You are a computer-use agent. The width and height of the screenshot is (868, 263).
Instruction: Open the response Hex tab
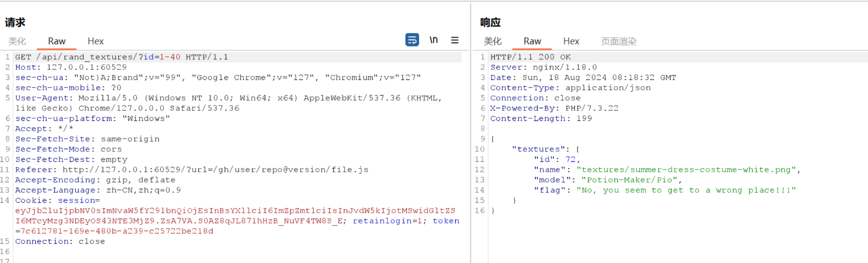pyautogui.click(x=571, y=41)
